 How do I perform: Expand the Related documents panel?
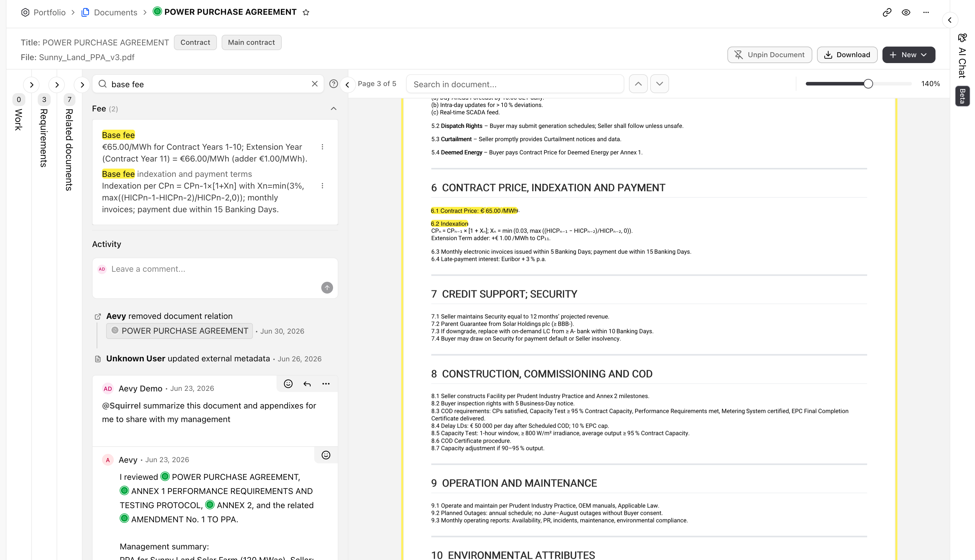(82, 85)
